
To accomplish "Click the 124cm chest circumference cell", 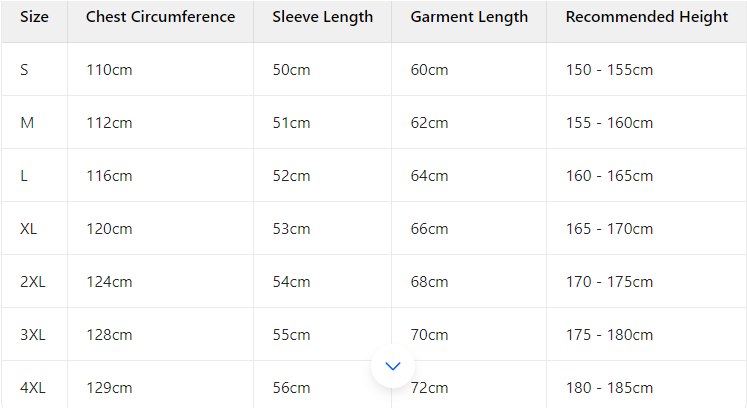I will coord(109,282).
